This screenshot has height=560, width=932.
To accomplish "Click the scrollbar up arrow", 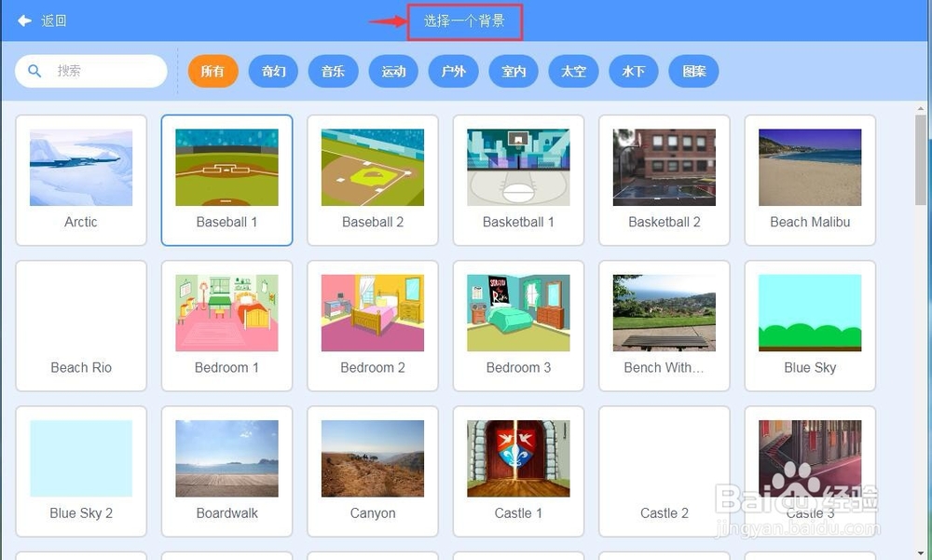I will (921, 109).
